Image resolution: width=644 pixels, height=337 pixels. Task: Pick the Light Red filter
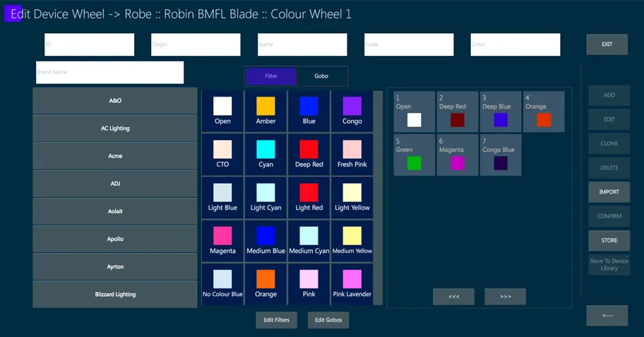309,198
